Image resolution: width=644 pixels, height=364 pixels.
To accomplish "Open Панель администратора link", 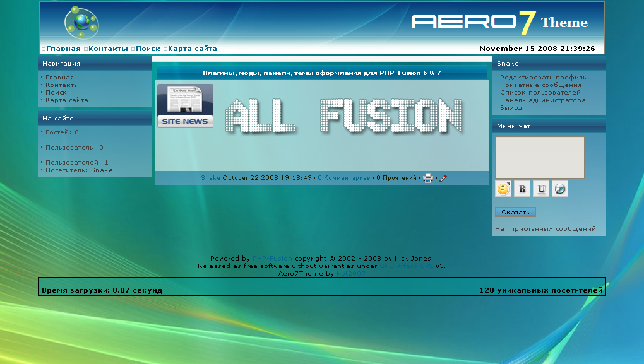I will (x=542, y=100).
